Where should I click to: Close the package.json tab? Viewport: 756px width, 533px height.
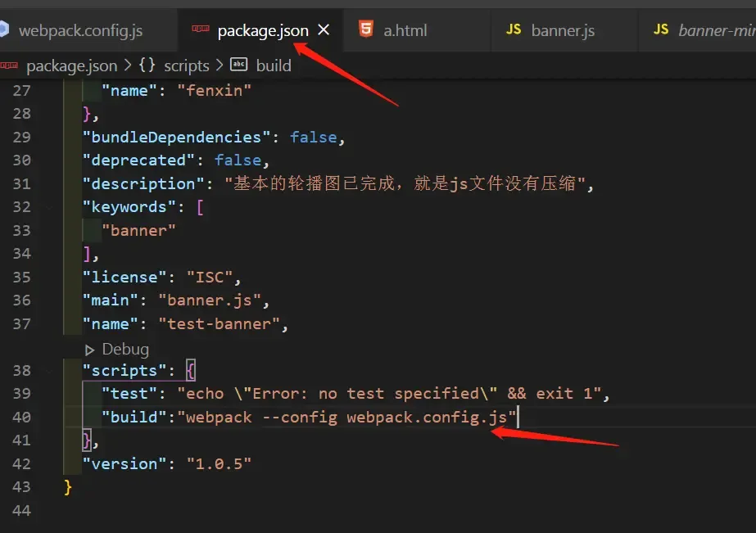324,28
